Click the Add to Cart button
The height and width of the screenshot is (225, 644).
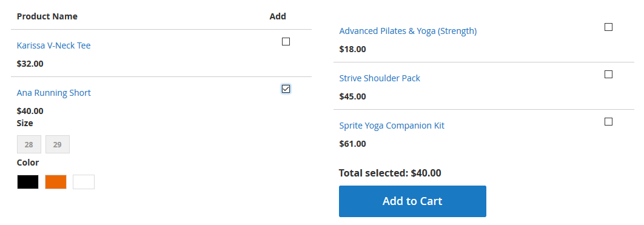point(412,201)
